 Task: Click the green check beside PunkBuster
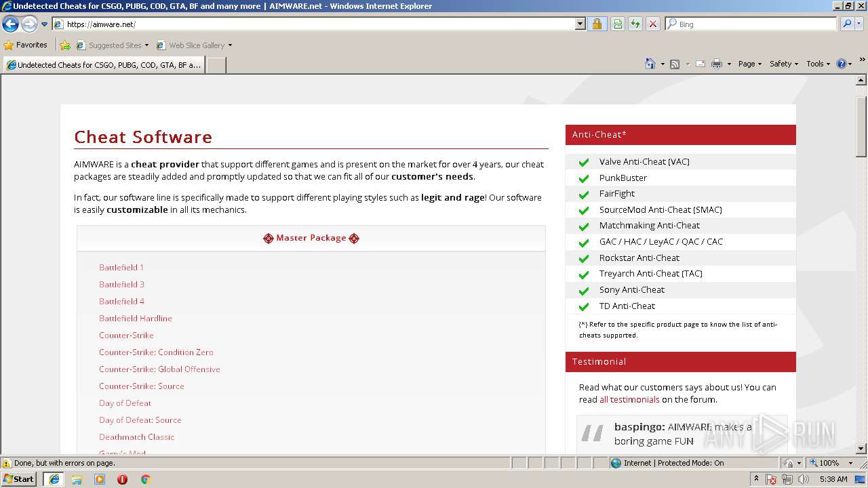[x=583, y=178]
